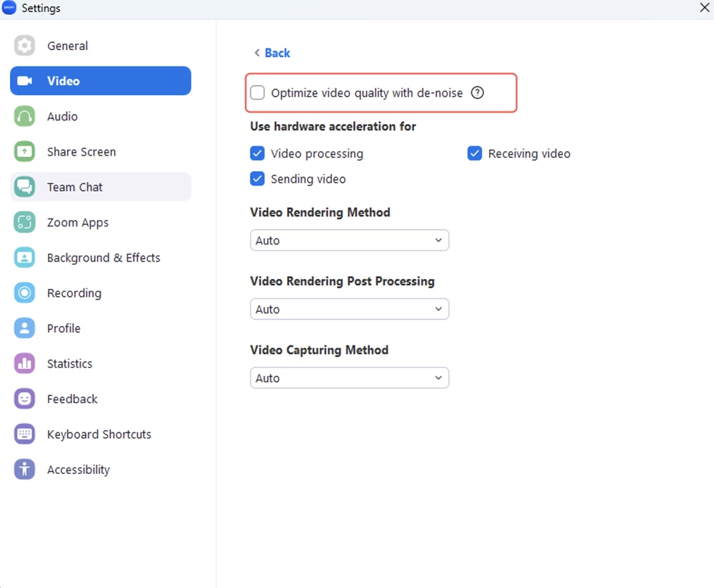Click the Zoom Apps icon
Screen dimensions: 714x588
point(24,223)
